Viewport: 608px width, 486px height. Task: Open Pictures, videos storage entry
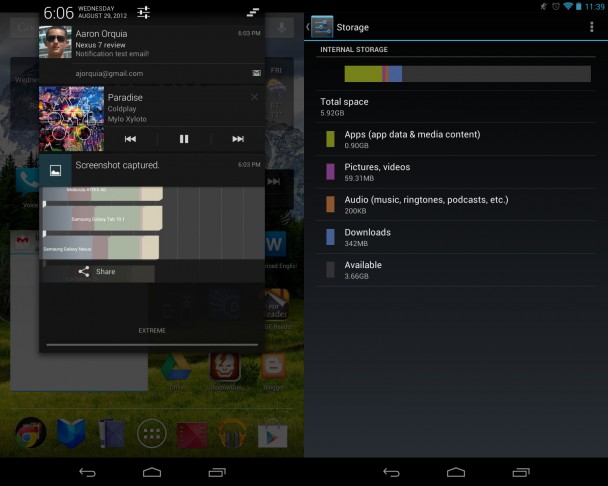456,172
